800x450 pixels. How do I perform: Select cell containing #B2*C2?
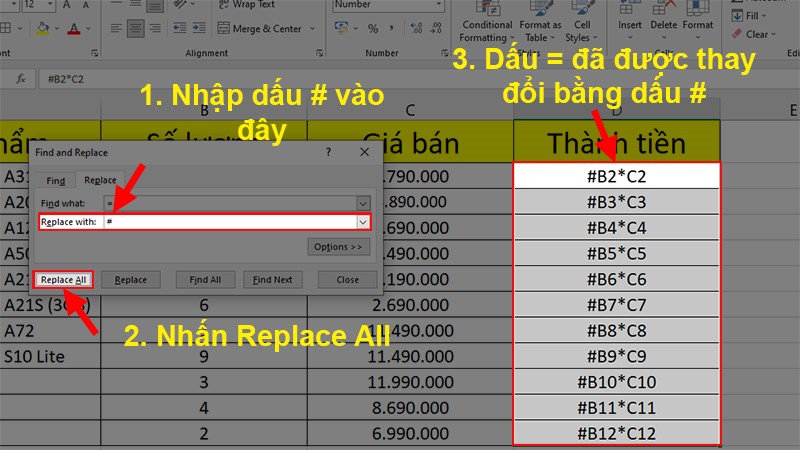click(616, 176)
